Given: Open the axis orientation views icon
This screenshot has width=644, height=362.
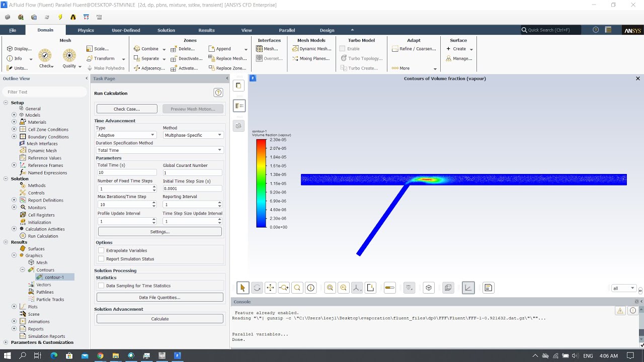Looking at the screenshot, I should (357, 288).
